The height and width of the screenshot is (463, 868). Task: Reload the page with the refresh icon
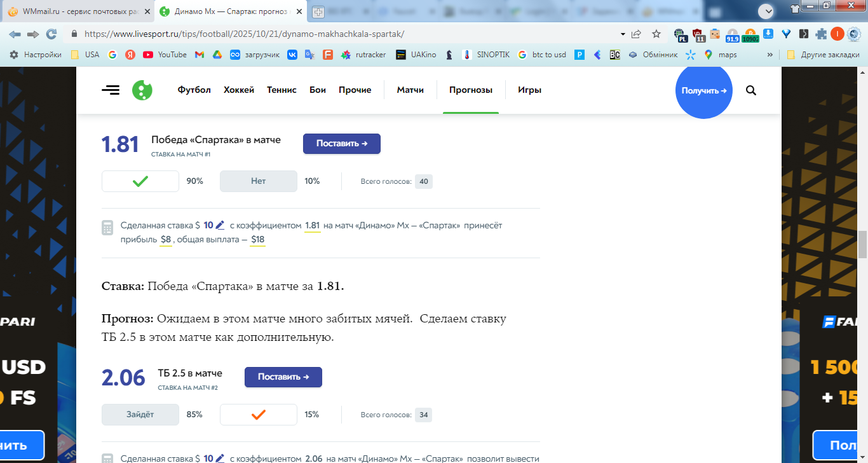point(51,34)
